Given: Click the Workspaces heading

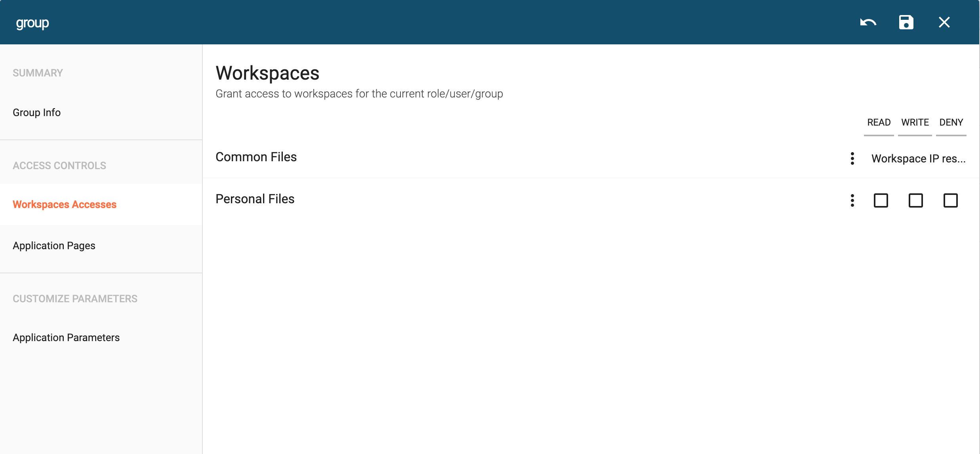Looking at the screenshot, I should pyautogui.click(x=267, y=73).
